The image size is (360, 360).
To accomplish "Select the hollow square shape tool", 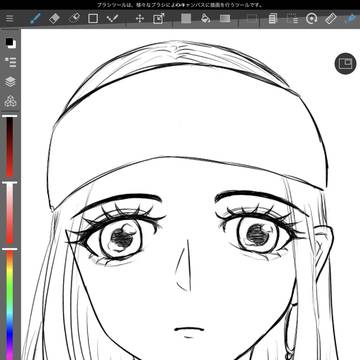I will [93, 18].
